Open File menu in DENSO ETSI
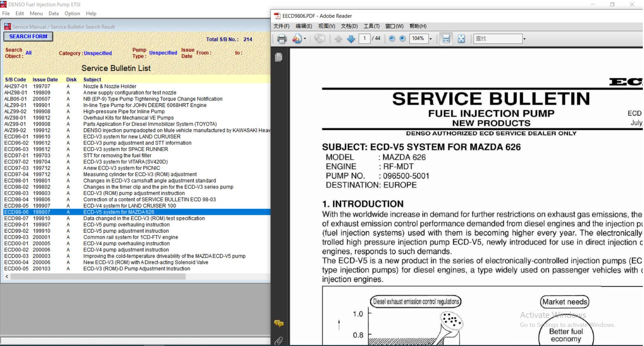The width and height of the screenshot is (644, 346). tap(6, 13)
